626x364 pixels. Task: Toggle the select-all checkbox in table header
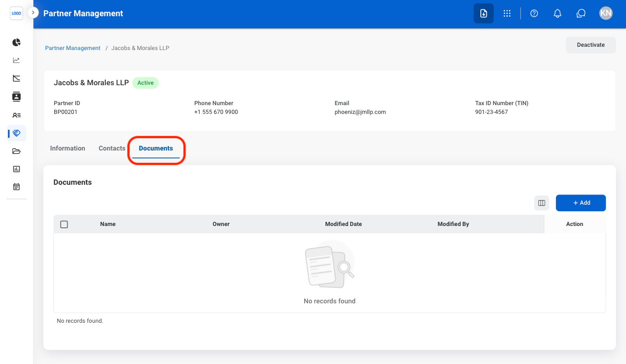point(64,224)
